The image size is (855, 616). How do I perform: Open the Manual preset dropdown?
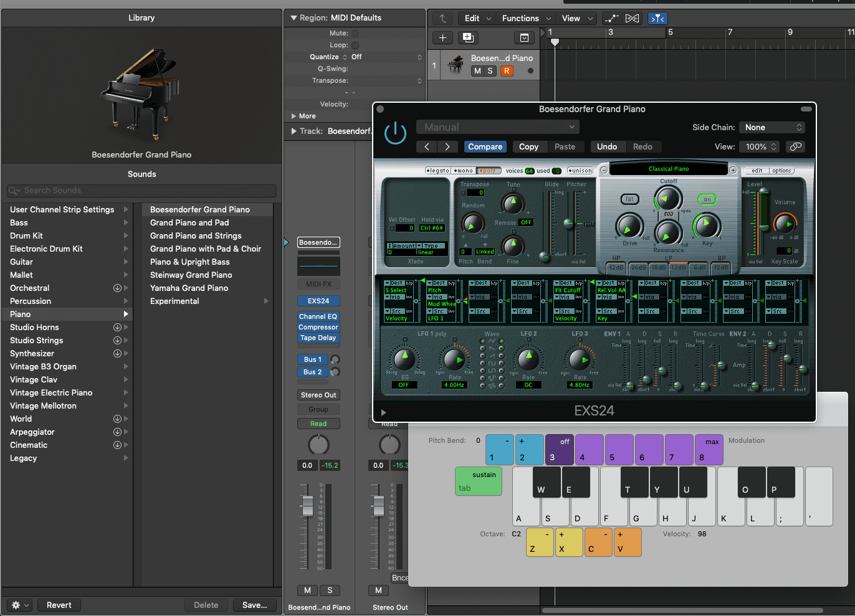point(497,128)
